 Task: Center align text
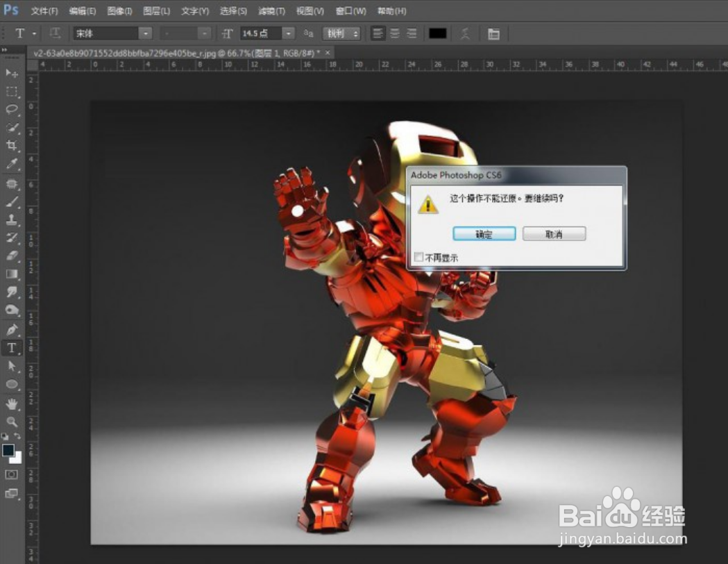point(395,33)
